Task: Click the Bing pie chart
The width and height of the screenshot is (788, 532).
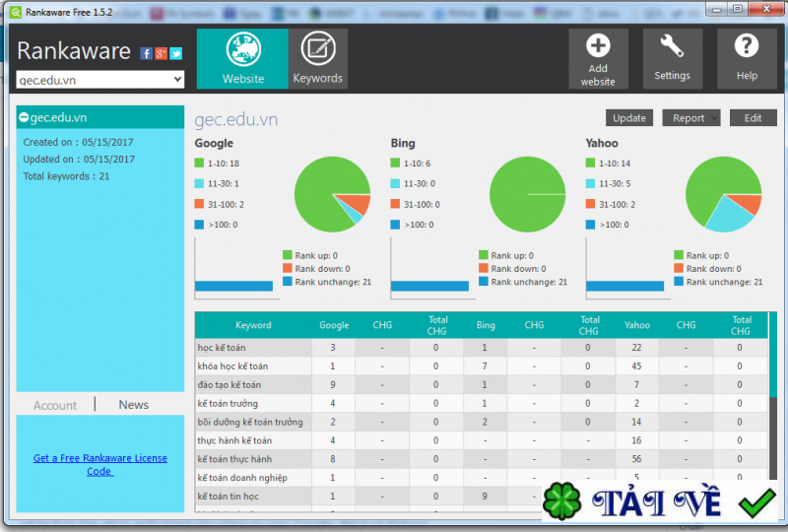Action: (528, 194)
